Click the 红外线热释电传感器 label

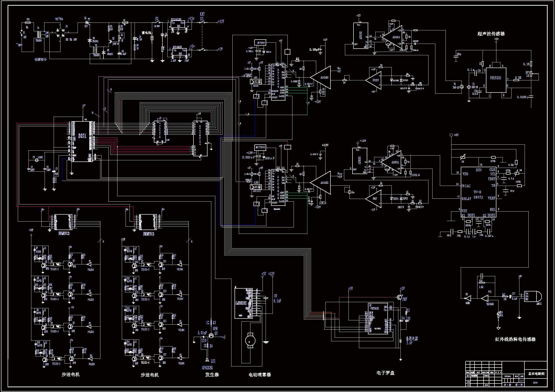coord(515,339)
